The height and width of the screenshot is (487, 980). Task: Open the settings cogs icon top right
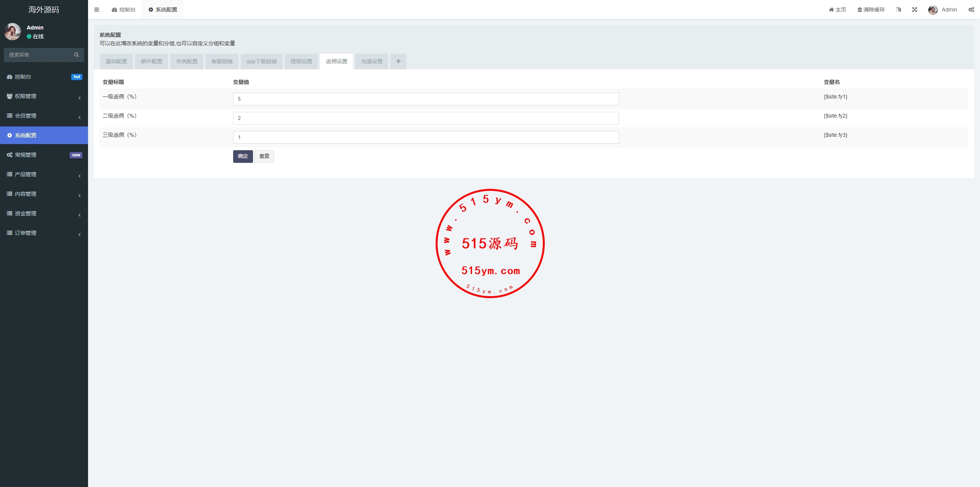[971, 10]
